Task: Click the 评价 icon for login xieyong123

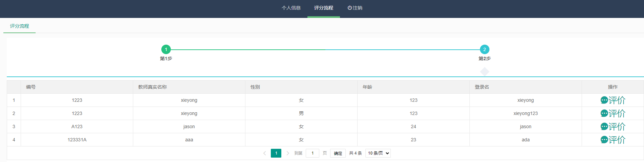Action: tap(612, 113)
